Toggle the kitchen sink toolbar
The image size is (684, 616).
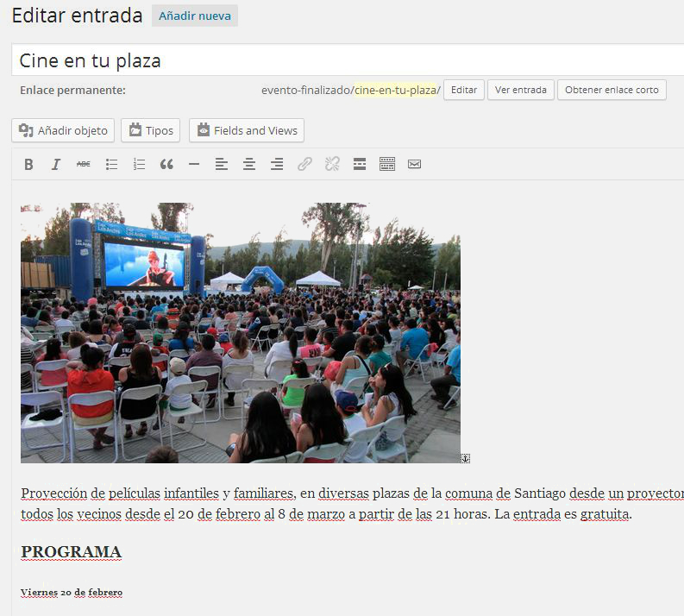(387, 165)
